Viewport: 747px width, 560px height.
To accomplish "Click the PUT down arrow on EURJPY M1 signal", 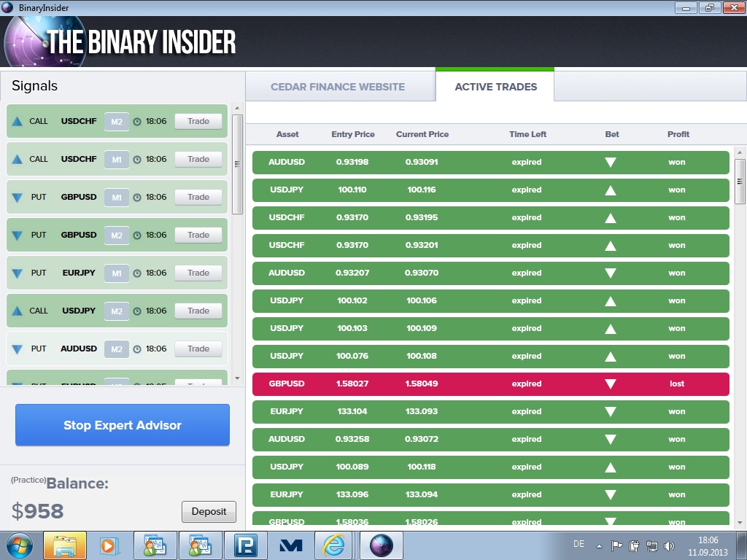I will (x=18, y=273).
